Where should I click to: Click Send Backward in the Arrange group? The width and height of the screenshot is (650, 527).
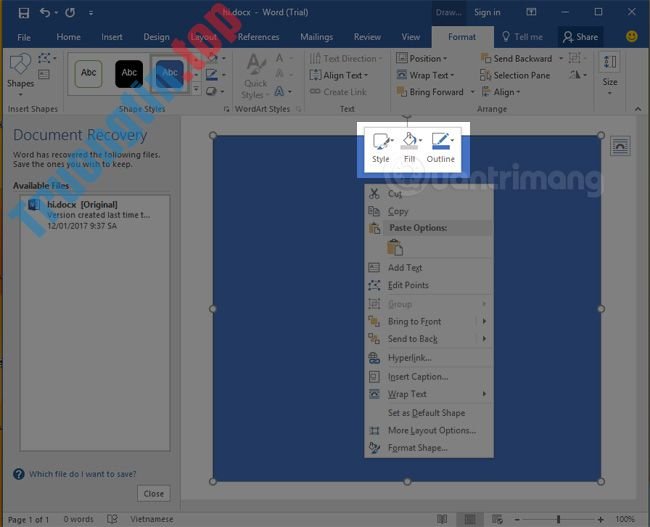pyautogui.click(x=517, y=58)
